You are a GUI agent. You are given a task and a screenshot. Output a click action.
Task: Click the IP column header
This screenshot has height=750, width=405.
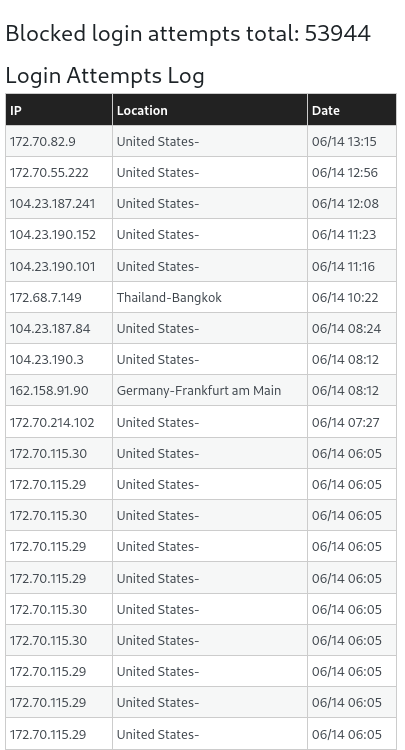click(59, 110)
